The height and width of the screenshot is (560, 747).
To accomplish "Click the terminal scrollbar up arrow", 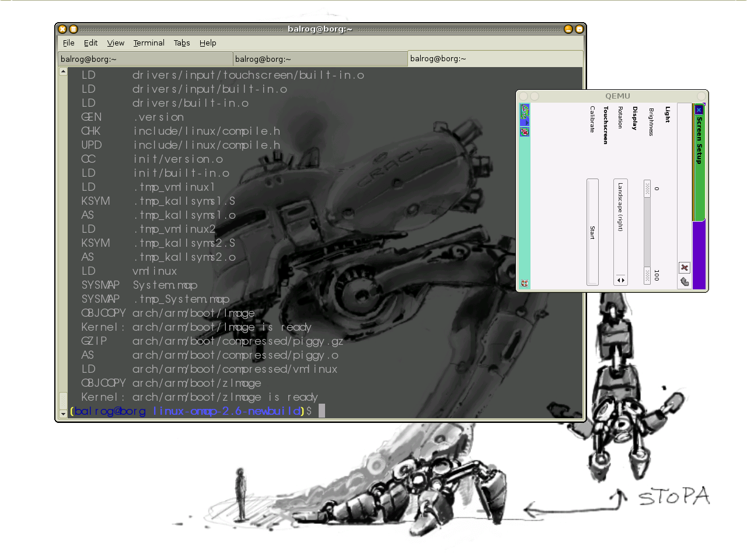I will coord(63,72).
